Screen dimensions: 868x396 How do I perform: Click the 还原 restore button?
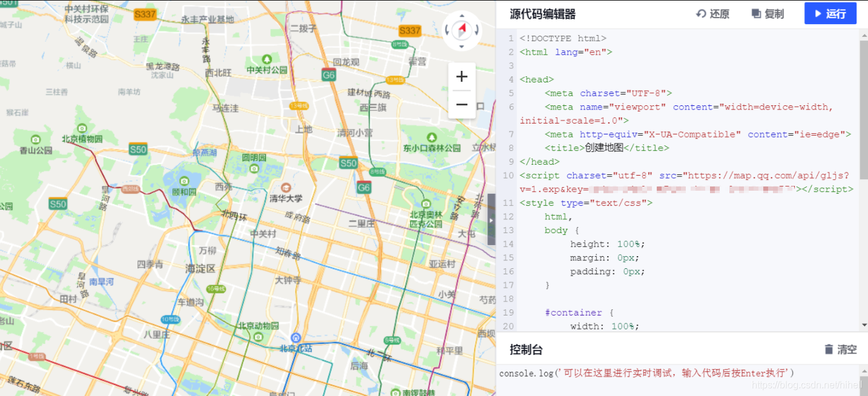point(712,14)
